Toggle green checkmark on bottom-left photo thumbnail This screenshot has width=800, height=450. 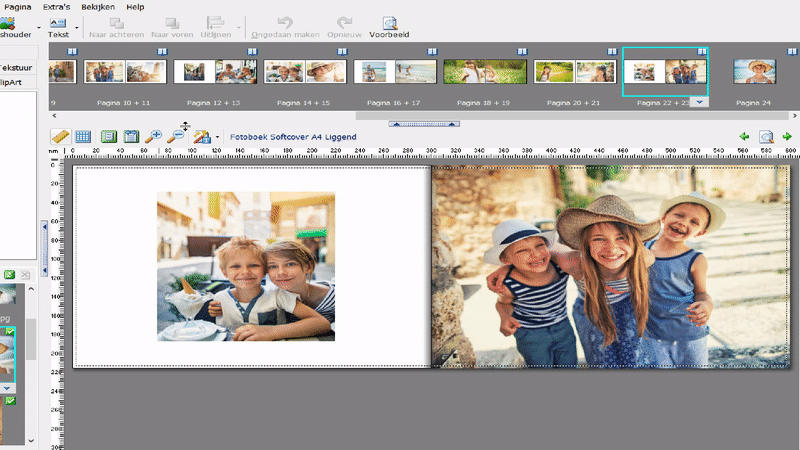pos(10,401)
